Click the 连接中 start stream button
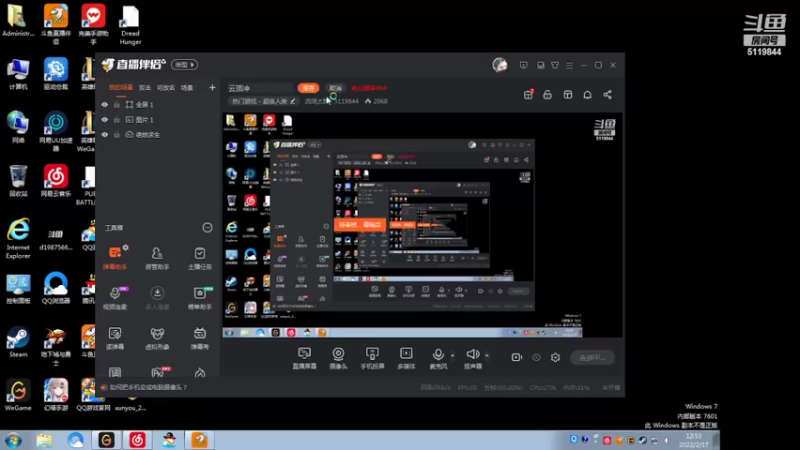This screenshot has width=800, height=450. [x=592, y=358]
